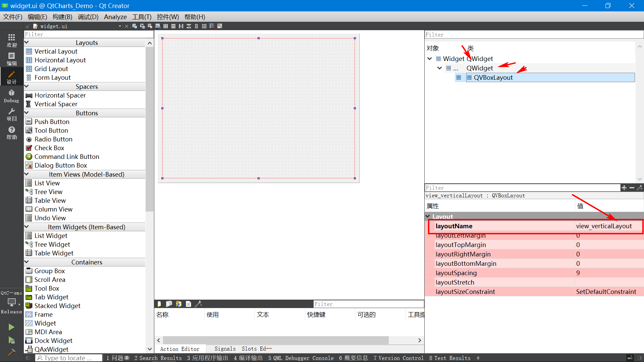The height and width of the screenshot is (362, 644).
Task: Open the widget.ui file dropdown
Action: [120, 26]
